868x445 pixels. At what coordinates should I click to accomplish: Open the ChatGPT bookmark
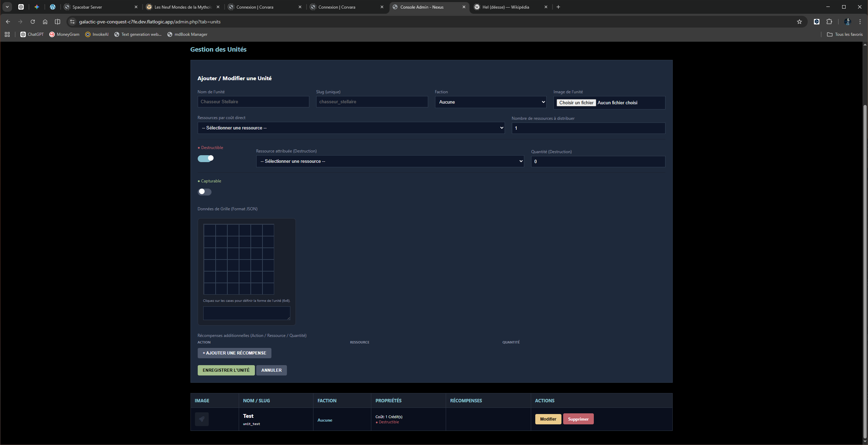pyautogui.click(x=32, y=34)
